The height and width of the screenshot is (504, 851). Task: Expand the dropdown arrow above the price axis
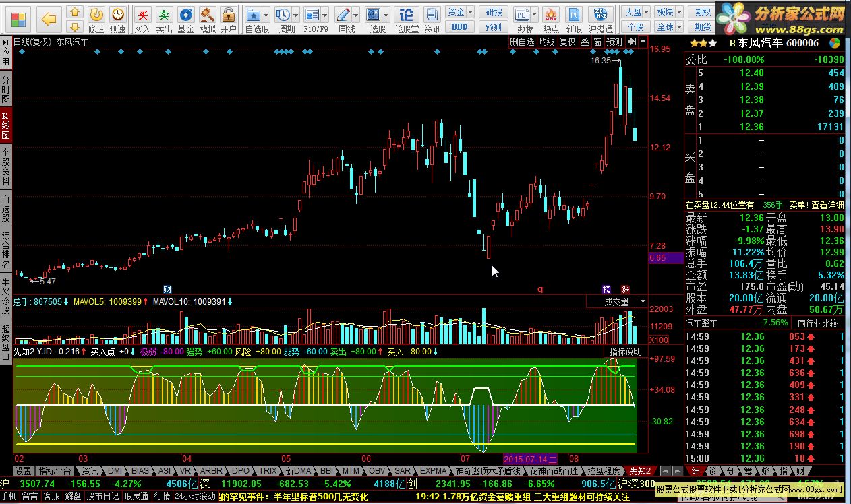coord(643,42)
